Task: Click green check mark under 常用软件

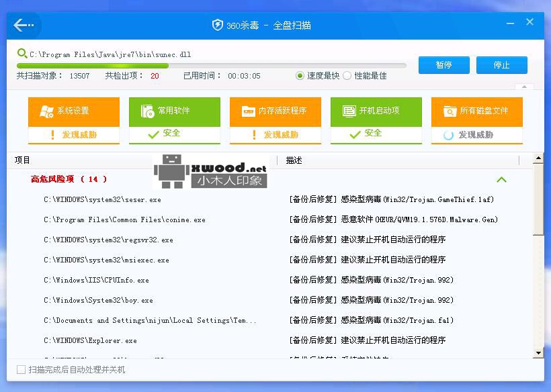Action: (x=154, y=134)
